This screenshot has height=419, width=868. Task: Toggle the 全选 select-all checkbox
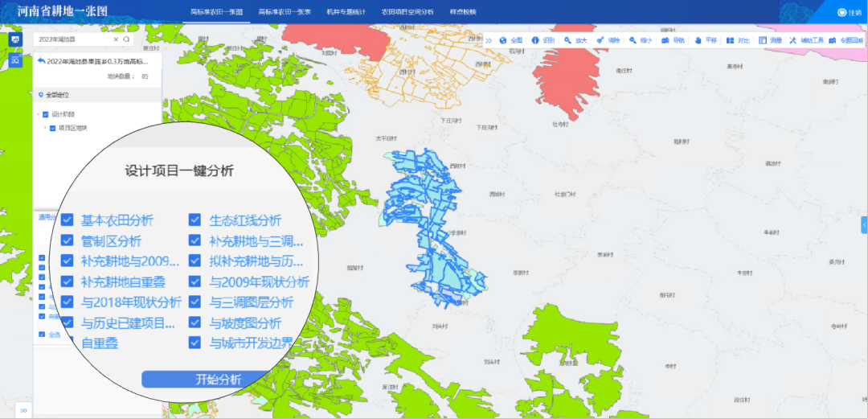point(42,335)
